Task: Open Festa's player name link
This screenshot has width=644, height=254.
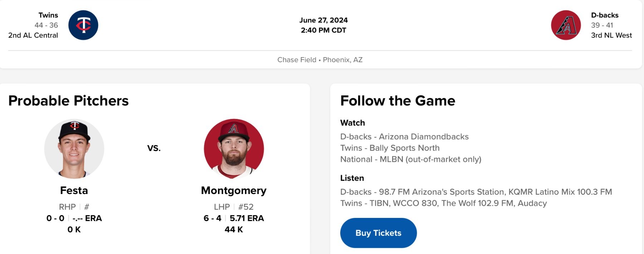Action: (x=74, y=190)
